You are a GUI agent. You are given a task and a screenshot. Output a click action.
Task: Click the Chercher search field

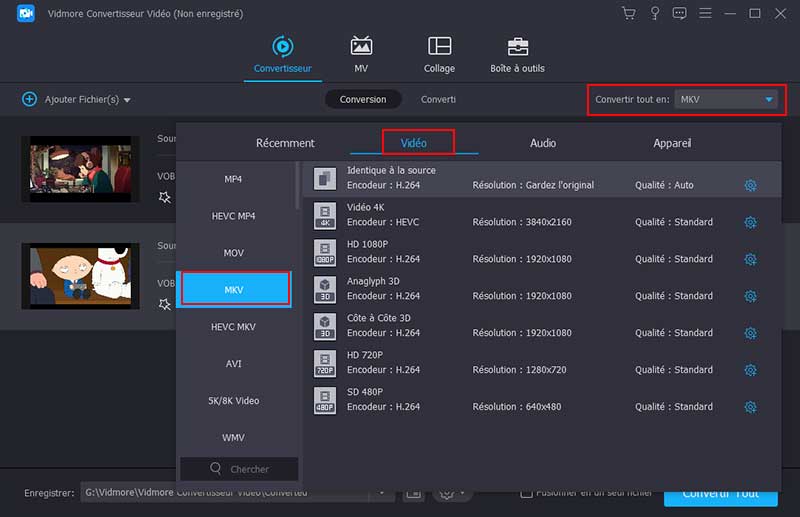(240, 469)
